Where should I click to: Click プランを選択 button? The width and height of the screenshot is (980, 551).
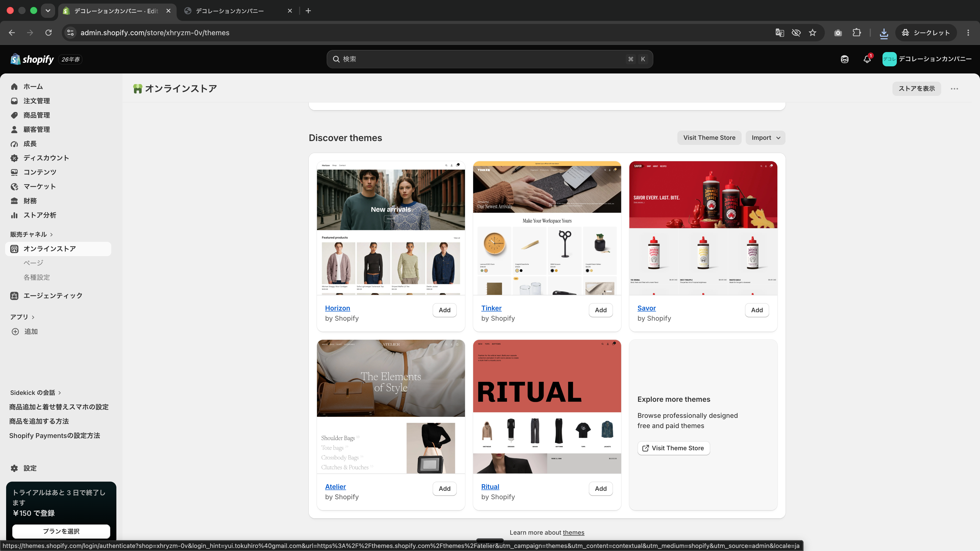(61, 531)
